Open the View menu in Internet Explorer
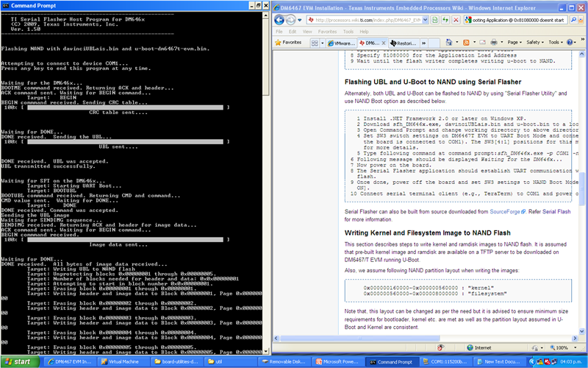588x368 pixels. coord(307,32)
